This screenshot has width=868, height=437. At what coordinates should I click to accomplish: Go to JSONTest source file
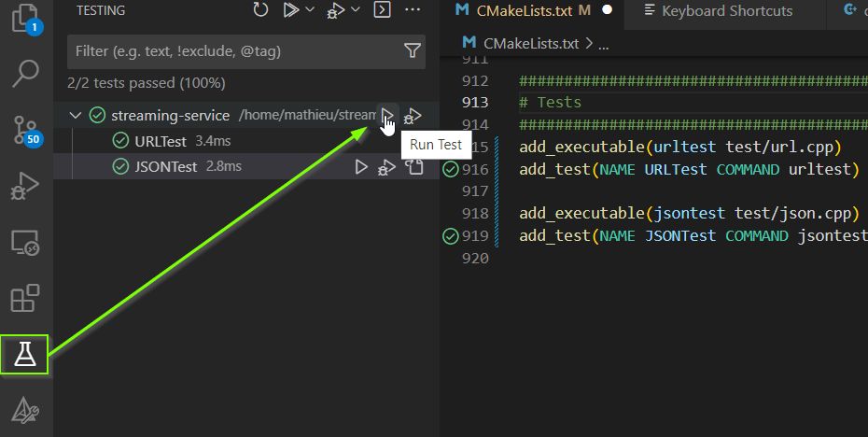pos(414,167)
